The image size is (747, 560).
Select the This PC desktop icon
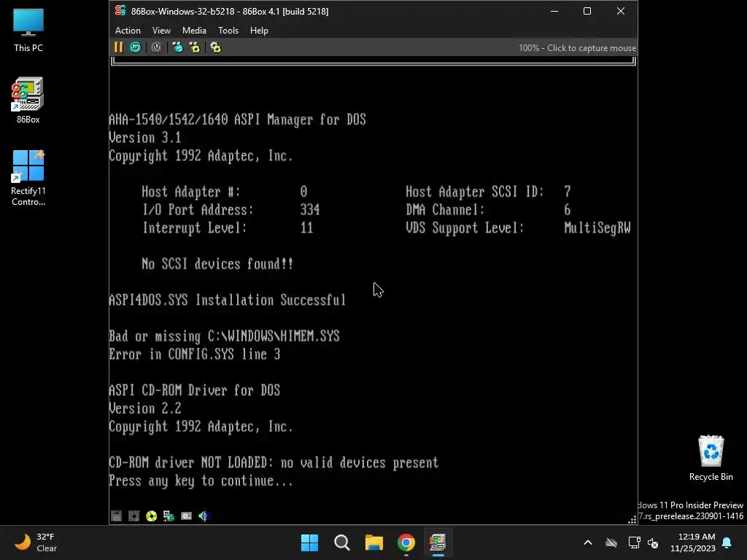(x=28, y=30)
